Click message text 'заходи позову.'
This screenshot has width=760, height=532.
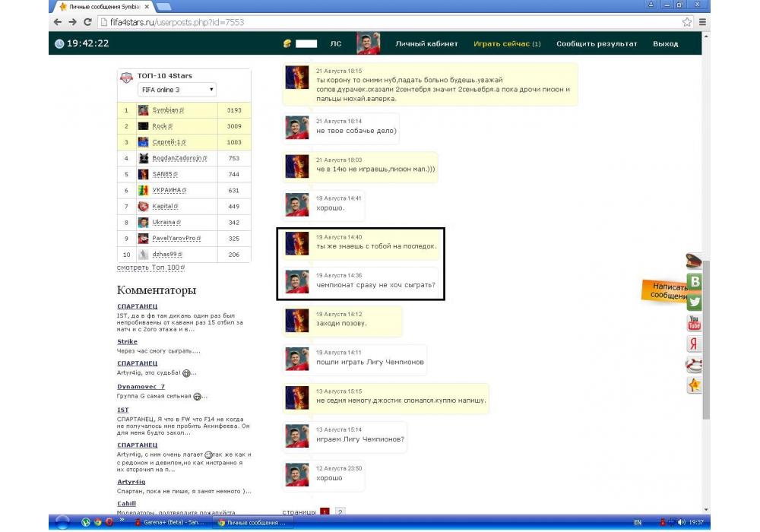pos(341,323)
